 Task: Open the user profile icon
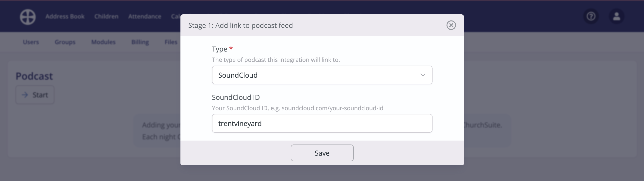(616, 17)
